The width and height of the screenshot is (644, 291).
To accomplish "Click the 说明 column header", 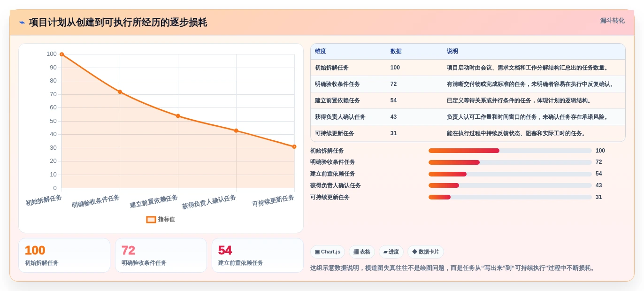I will [x=452, y=51].
